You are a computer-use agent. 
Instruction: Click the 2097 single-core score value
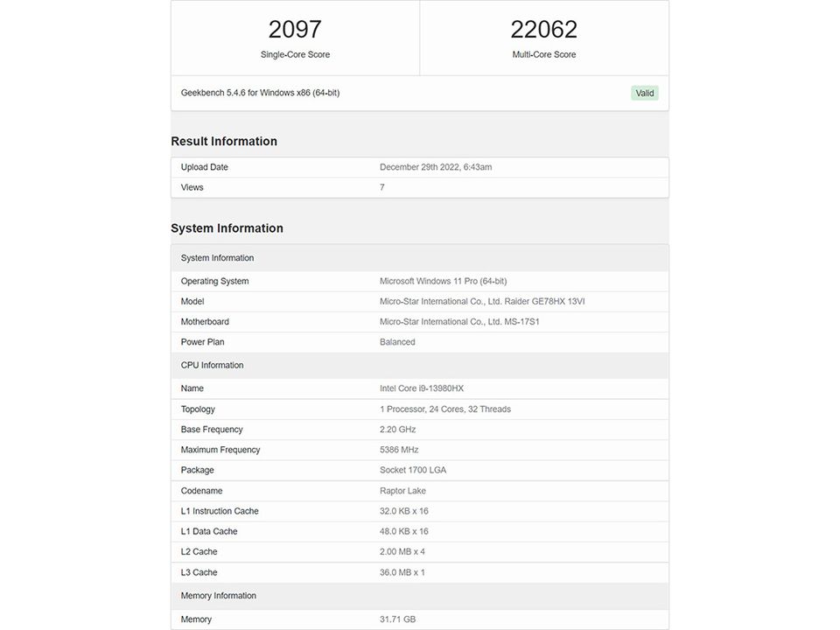pos(295,30)
